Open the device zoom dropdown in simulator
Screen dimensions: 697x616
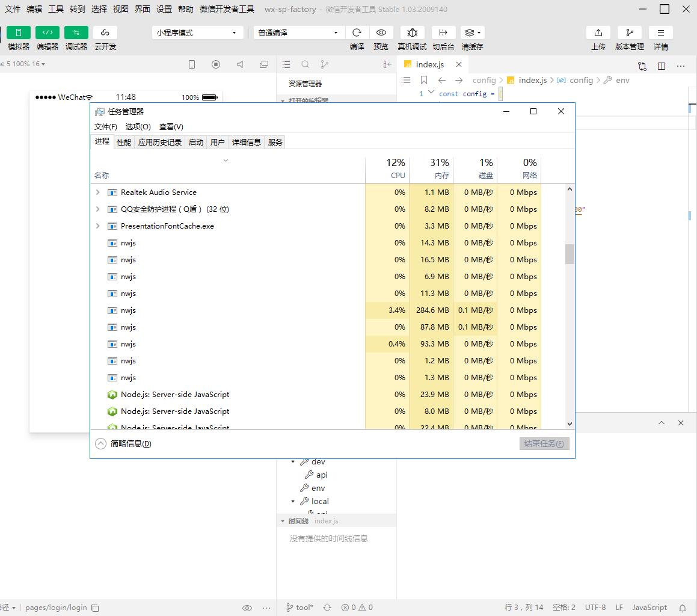[x=22, y=64]
